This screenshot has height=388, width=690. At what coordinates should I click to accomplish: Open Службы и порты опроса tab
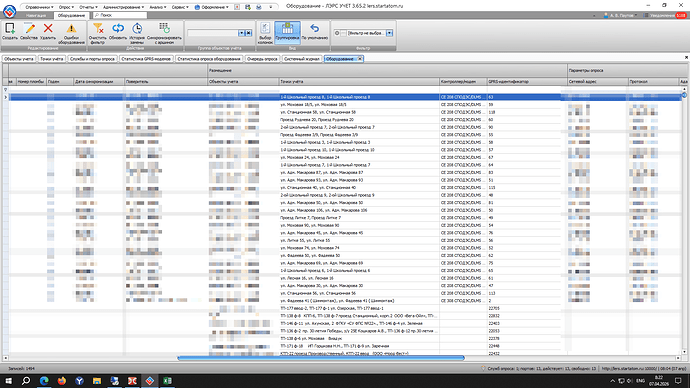(92, 59)
